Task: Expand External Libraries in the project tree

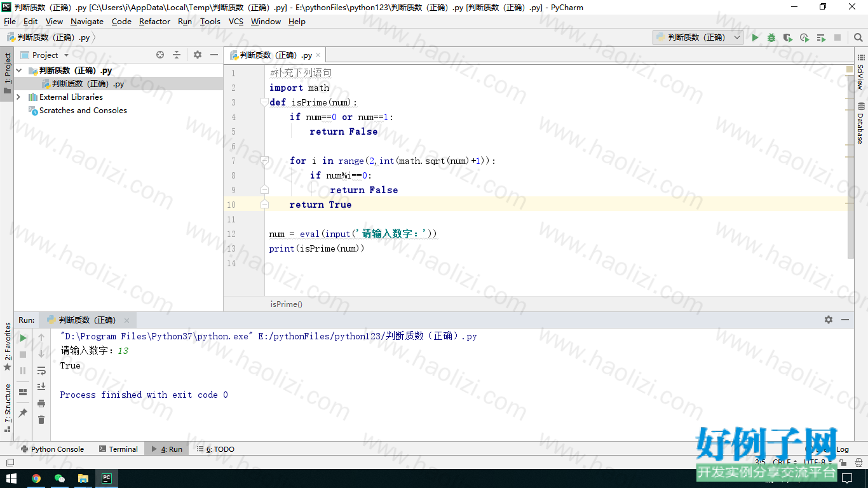Action: pos(18,97)
